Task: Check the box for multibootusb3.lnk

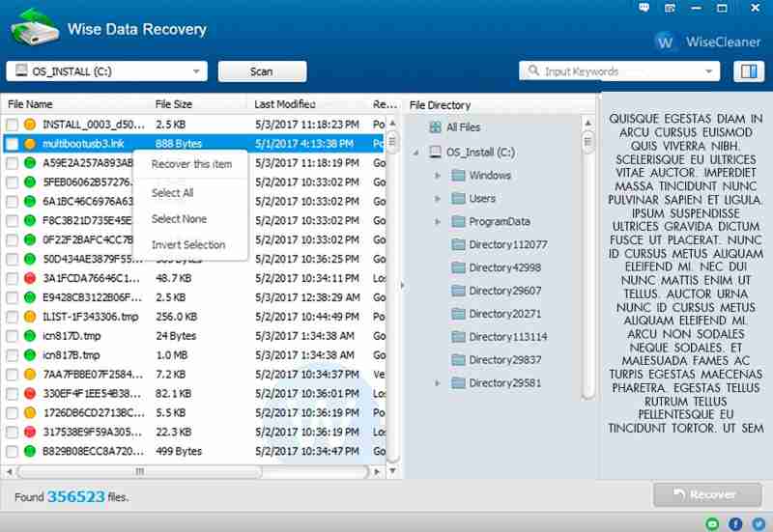Action: (x=12, y=144)
